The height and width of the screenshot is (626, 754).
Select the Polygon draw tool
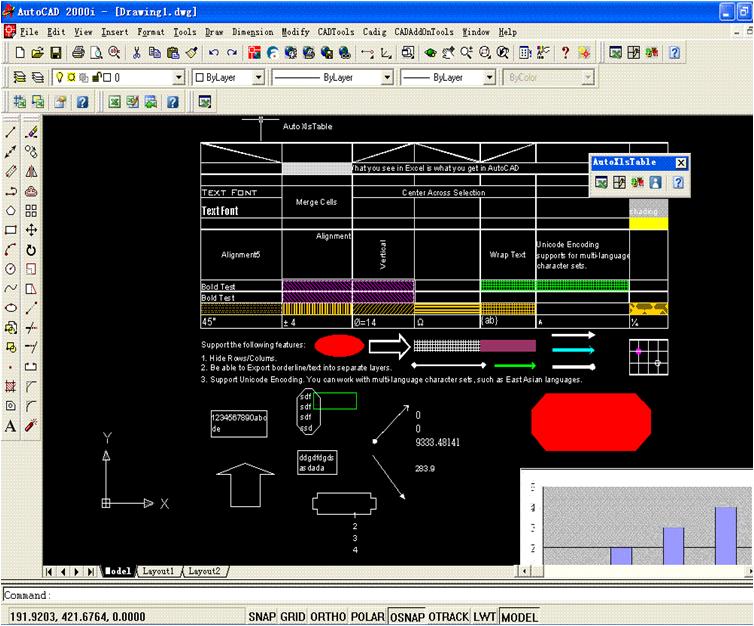[x=11, y=211]
